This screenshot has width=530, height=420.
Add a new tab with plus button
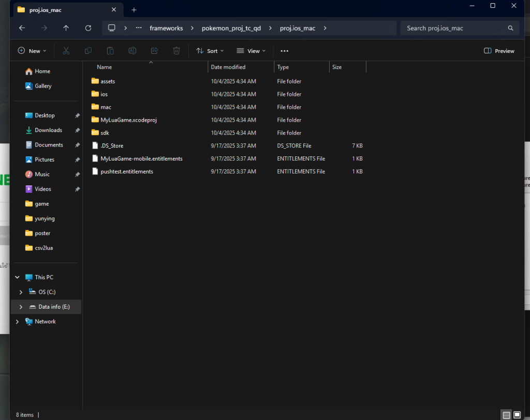(x=134, y=10)
